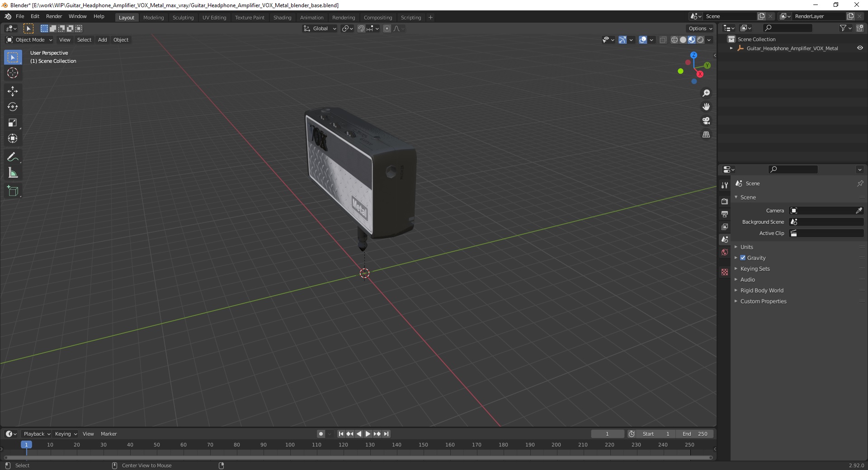
Task: Select the Annotate tool
Action: click(x=13, y=157)
